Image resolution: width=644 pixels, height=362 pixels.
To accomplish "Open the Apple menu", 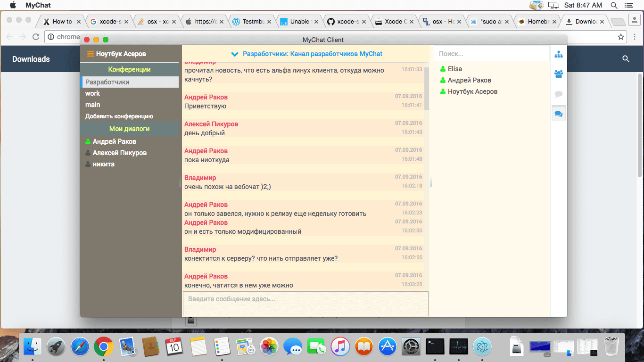I will [13, 5].
